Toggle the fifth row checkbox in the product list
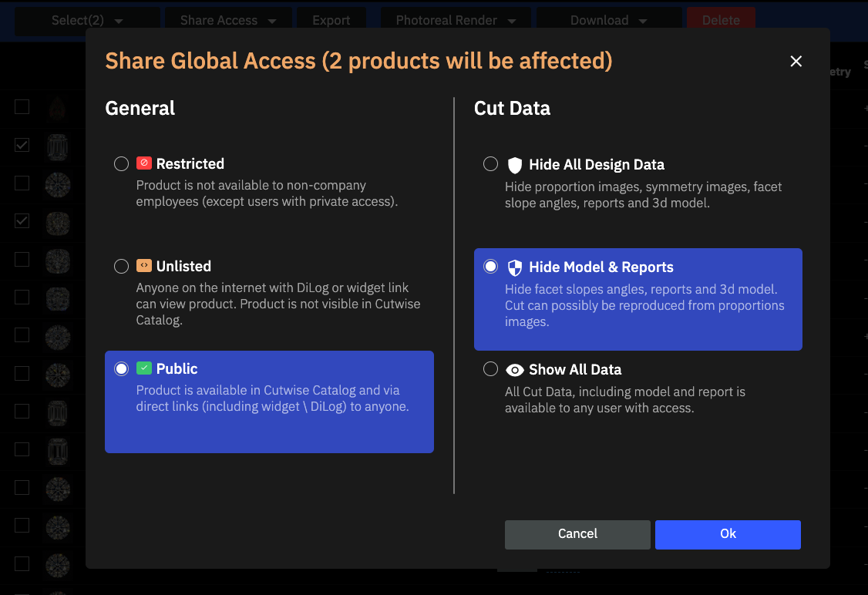 22,260
